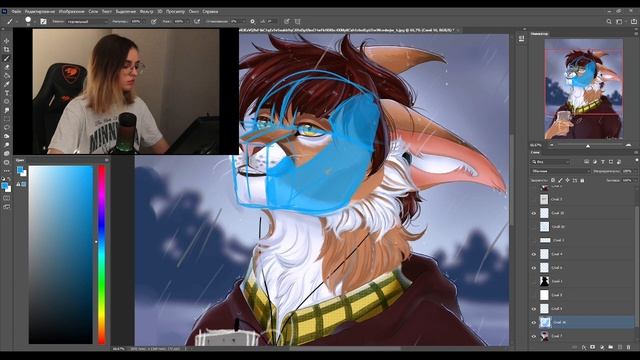Viewport: 640px width, 360px height.
Task: Hide the highlighted selected layer
Action: pos(533,322)
